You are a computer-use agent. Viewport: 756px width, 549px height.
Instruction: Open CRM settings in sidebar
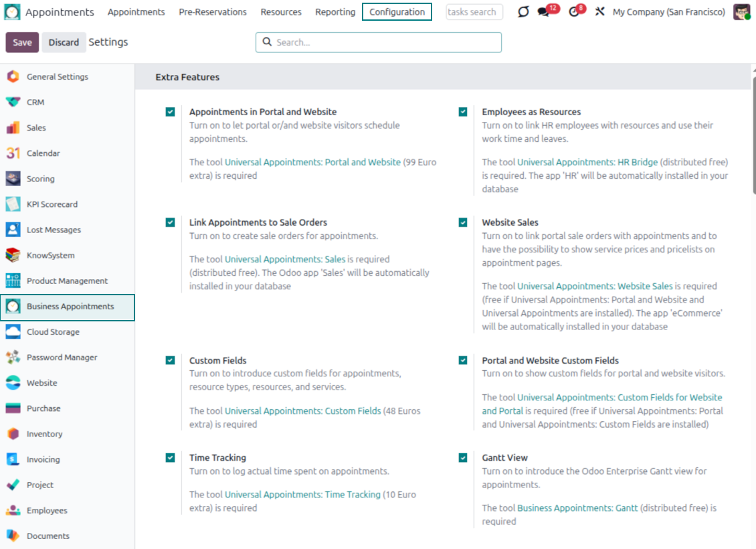[35, 102]
